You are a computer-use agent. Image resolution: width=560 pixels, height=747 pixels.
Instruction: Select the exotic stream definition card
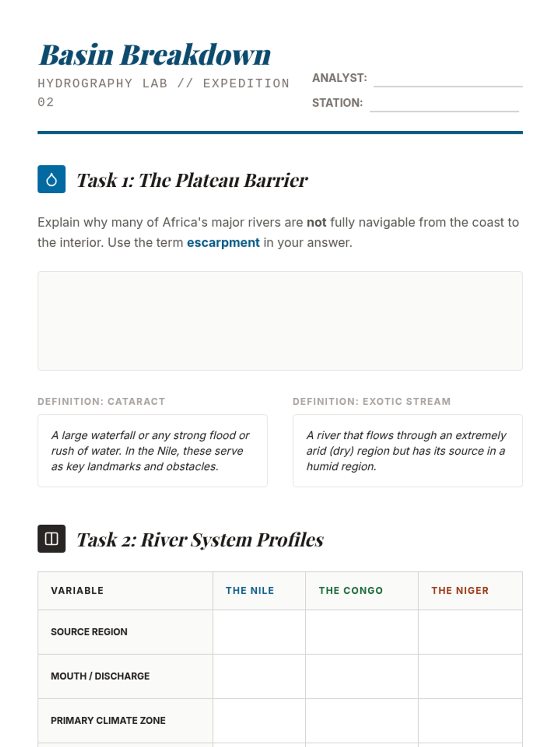click(x=407, y=451)
